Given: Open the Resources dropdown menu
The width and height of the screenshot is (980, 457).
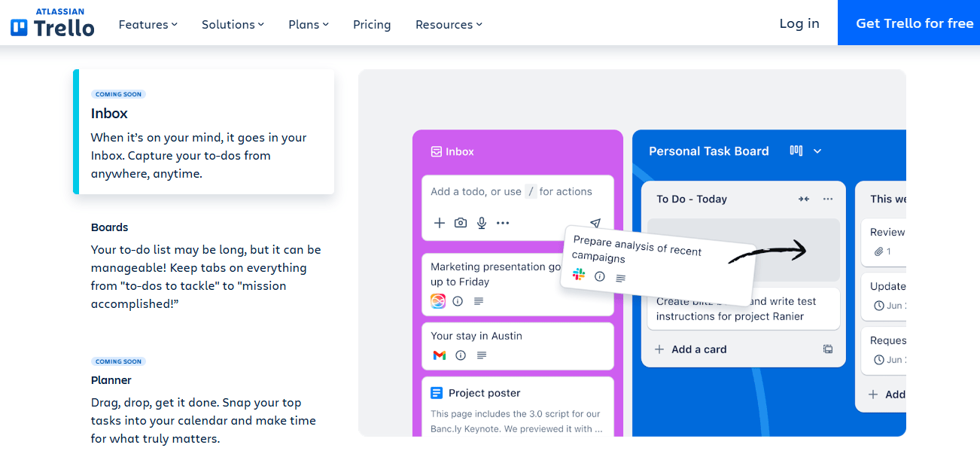Looking at the screenshot, I should click(x=449, y=24).
